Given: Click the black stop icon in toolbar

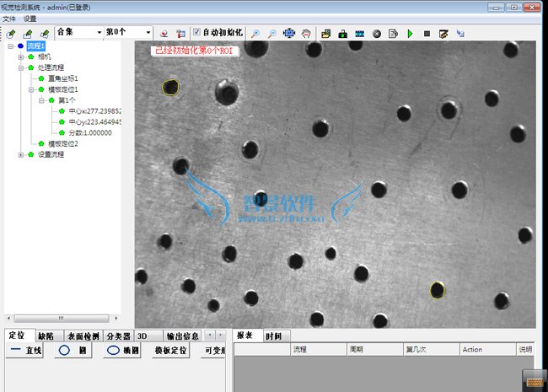Looking at the screenshot, I should pyautogui.click(x=427, y=34).
